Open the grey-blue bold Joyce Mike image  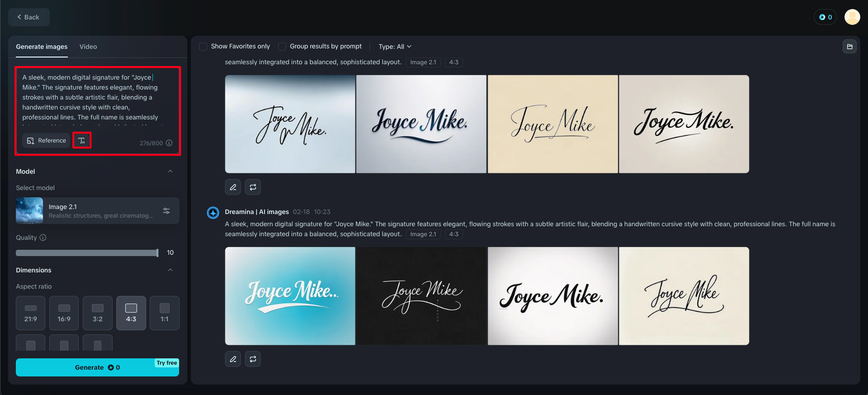pos(421,124)
